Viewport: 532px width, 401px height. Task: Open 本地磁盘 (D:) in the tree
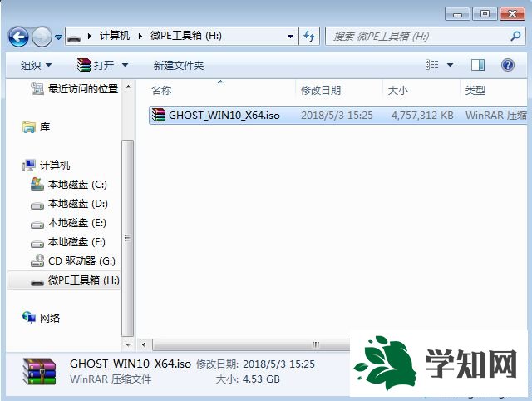tap(78, 203)
